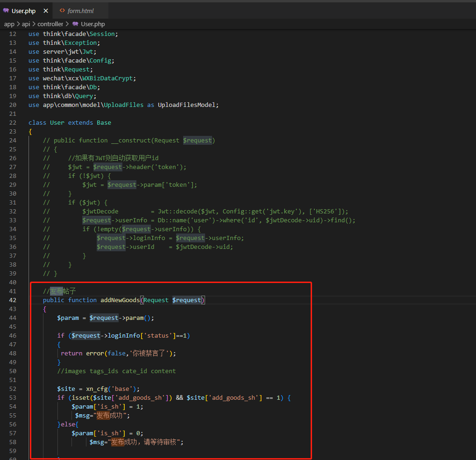Open the User.php breadcrumb symbol list

pos(92,24)
